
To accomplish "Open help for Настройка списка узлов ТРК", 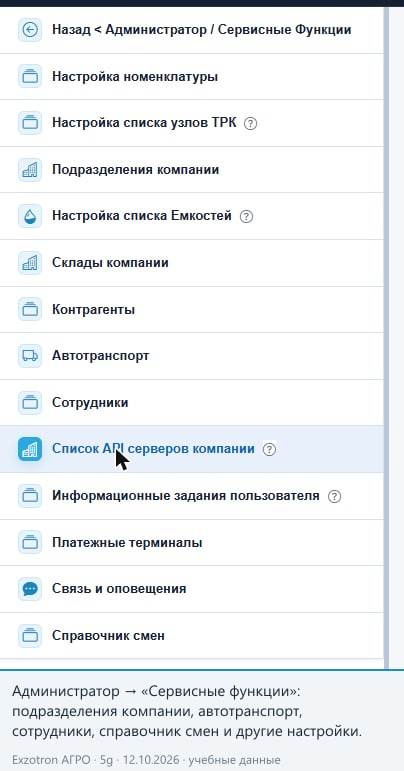I will 251,123.
